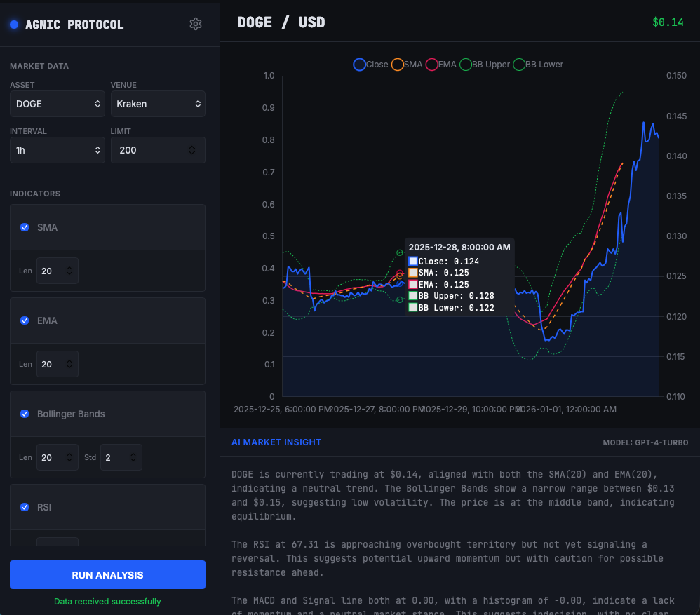Click the Data received successfully message

[x=107, y=602]
